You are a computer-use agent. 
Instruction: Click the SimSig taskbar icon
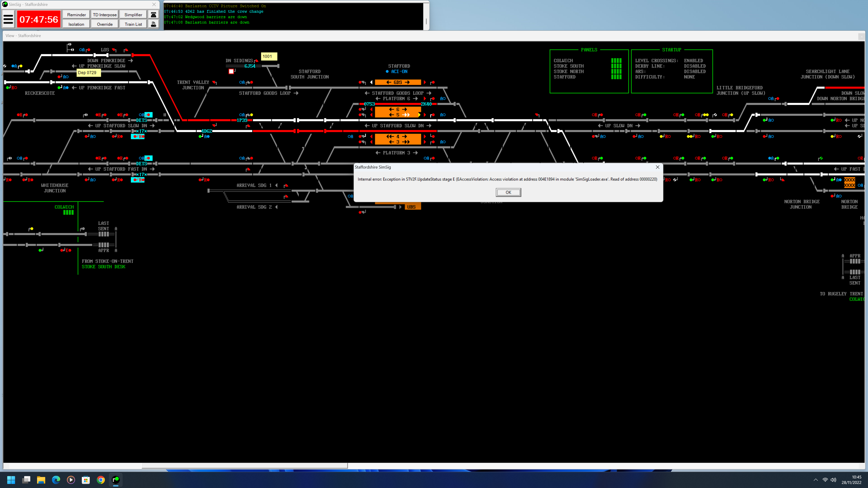tap(116, 480)
